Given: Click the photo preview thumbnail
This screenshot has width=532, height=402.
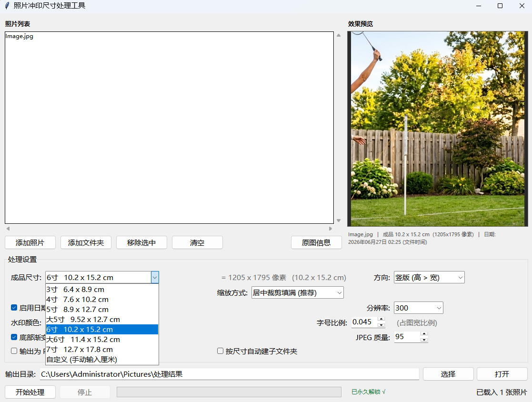Looking at the screenshot, I should (x=438, y=129).
